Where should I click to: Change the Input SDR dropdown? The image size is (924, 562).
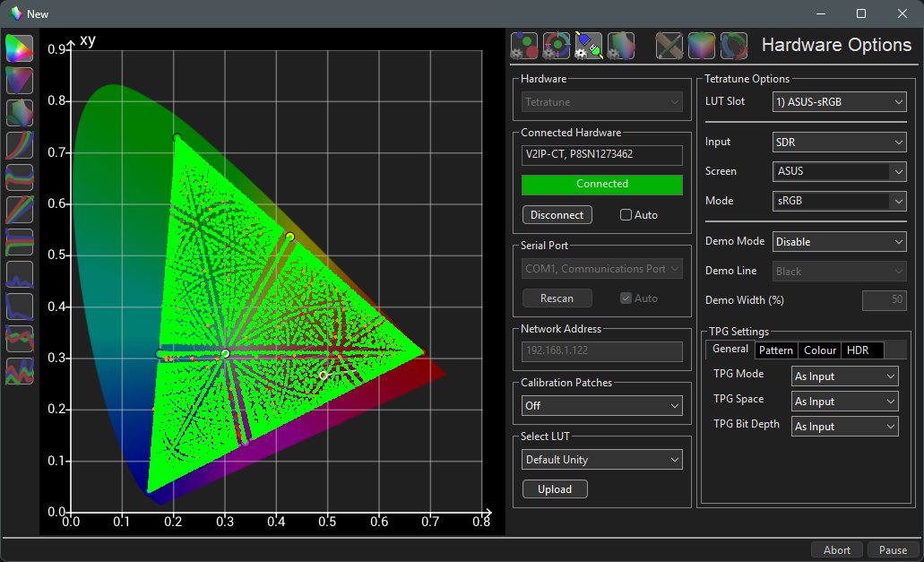coord(839,142)
